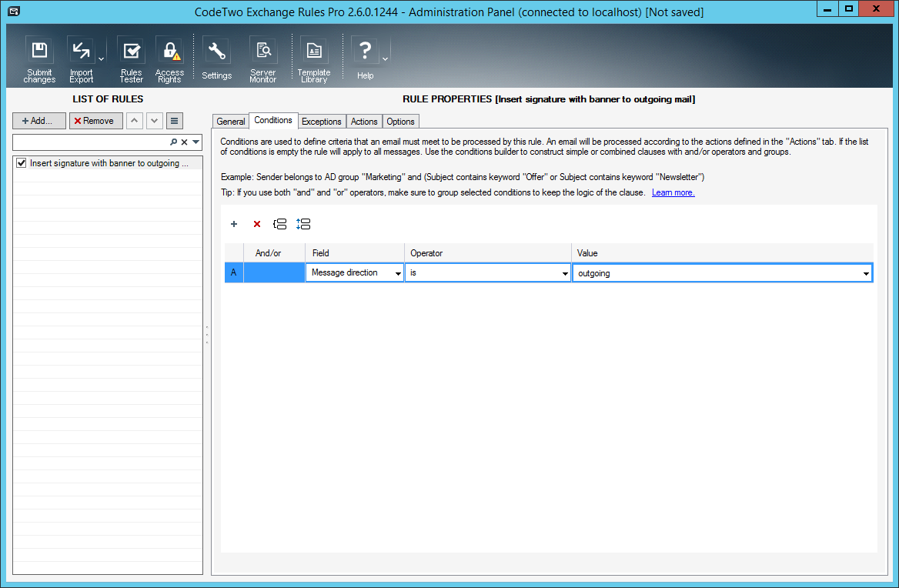Switch to the Actions tab
Image resolution: width=899 pixels, height=588 pixels.
point(364,122)
